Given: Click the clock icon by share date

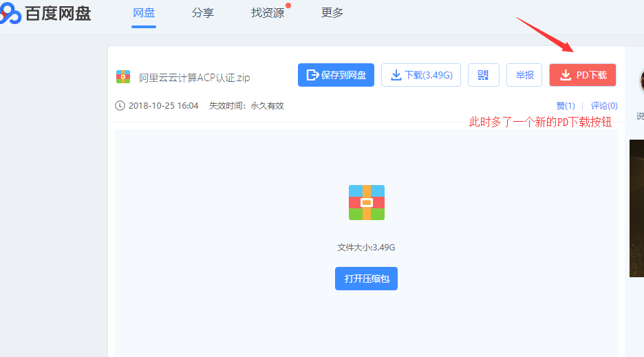Looking at the screenshot, I should pyautogui.click(x=120, y=105).
